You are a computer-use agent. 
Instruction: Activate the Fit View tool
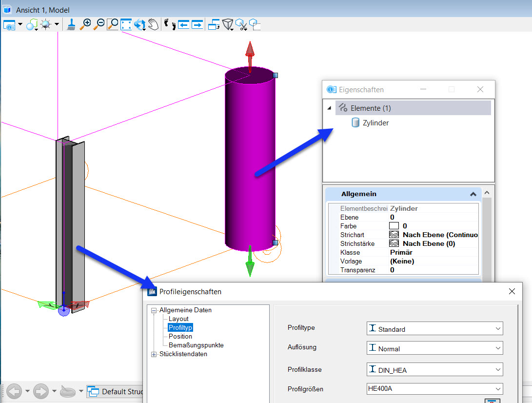[126, 24]
